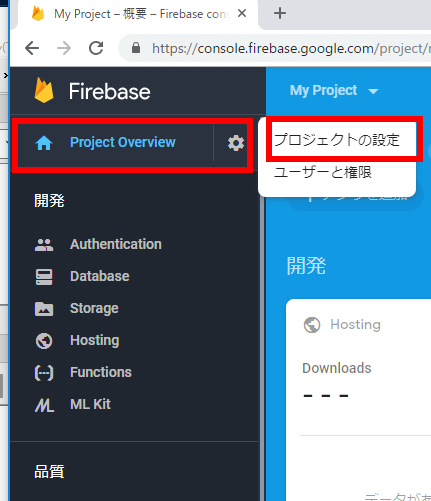Open a new browser tab
431x501 pixels.
click(x=280, y=13)
